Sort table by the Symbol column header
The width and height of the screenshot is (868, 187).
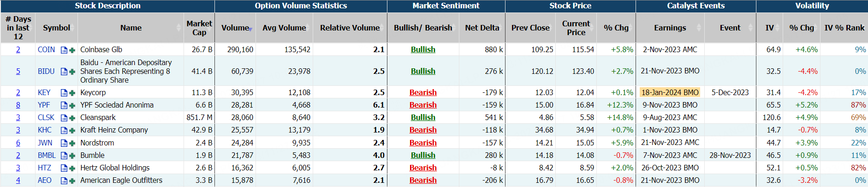pos(56,28)
